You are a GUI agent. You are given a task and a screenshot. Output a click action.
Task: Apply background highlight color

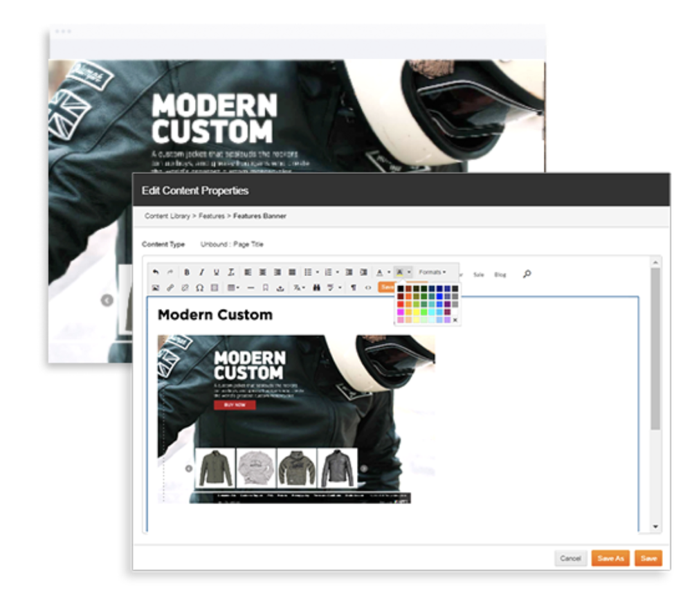click(x=399, y=273)
